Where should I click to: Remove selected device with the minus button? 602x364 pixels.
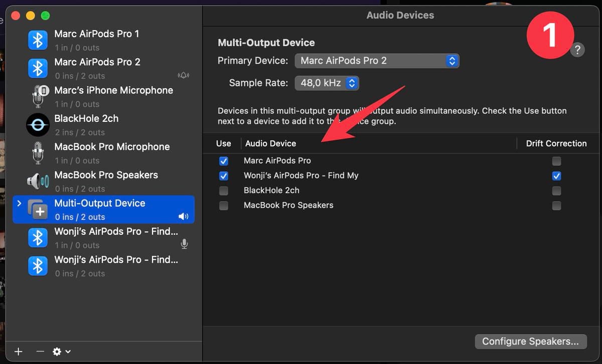pyautogui.click(x=41, y=351)
